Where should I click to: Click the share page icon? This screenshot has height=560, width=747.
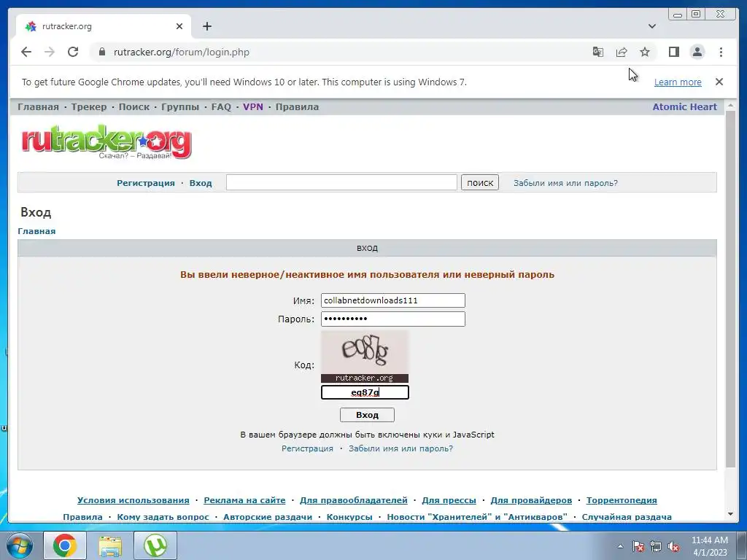622,52
